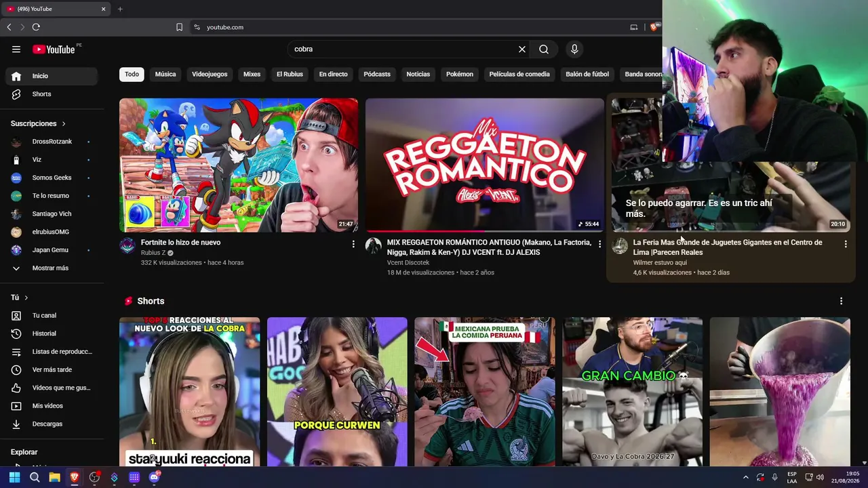The width and height of the screenshot is (868, 488).
Task: Select the Noticias filter chip
Action: click(x=418, y=74)
